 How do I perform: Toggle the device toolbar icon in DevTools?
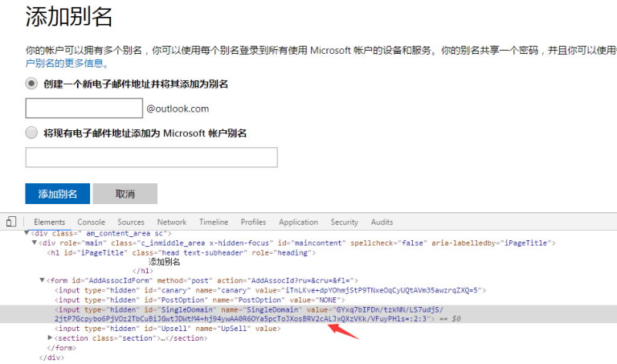tap(11, 222)
